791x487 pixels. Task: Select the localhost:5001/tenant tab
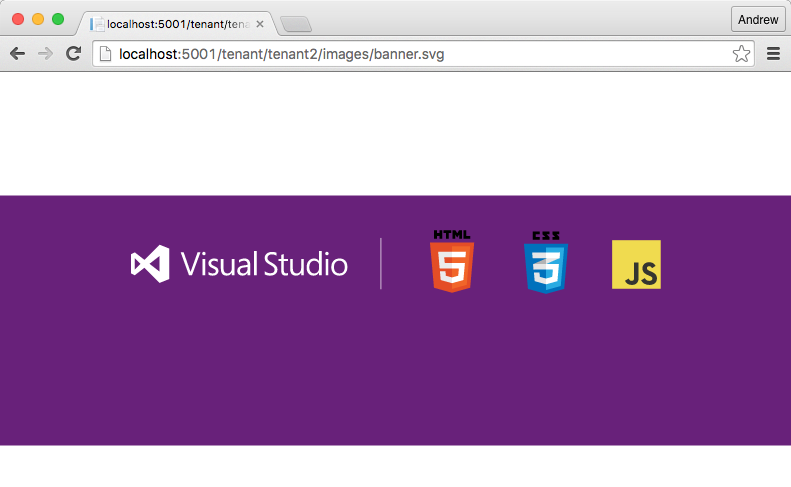pyautogui.click(x=177, y=24)
